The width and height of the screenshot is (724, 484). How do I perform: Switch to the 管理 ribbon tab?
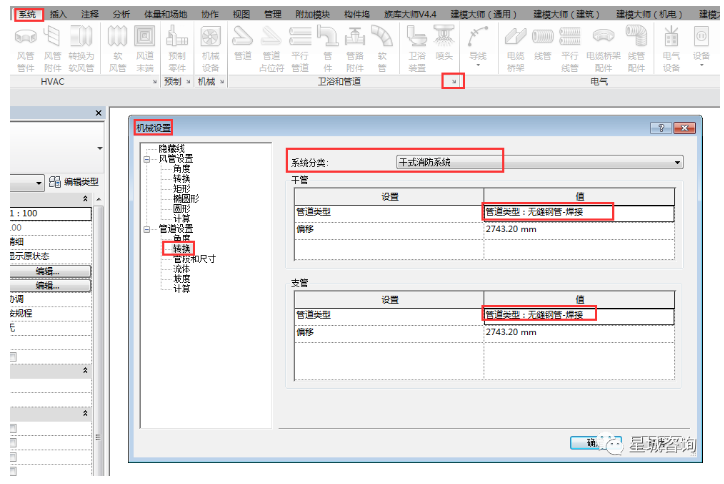coord(272,14)
